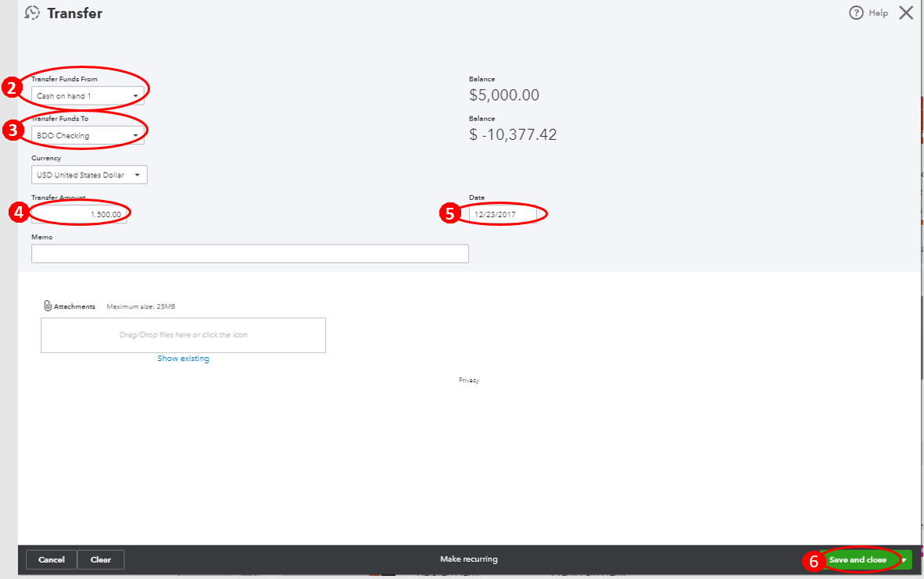Click the Transfer Amount field

click(x=79, y=214)
